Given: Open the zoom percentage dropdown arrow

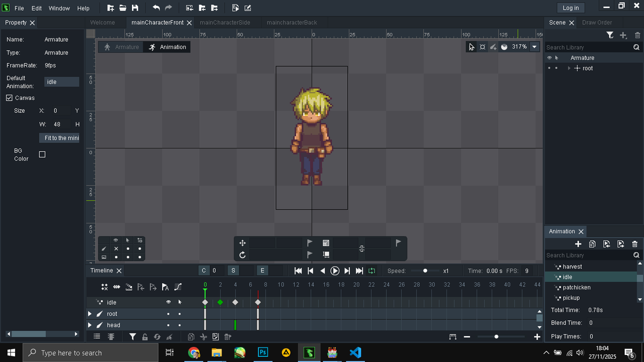Looking at the screenshot, I should tap(534, 47).
